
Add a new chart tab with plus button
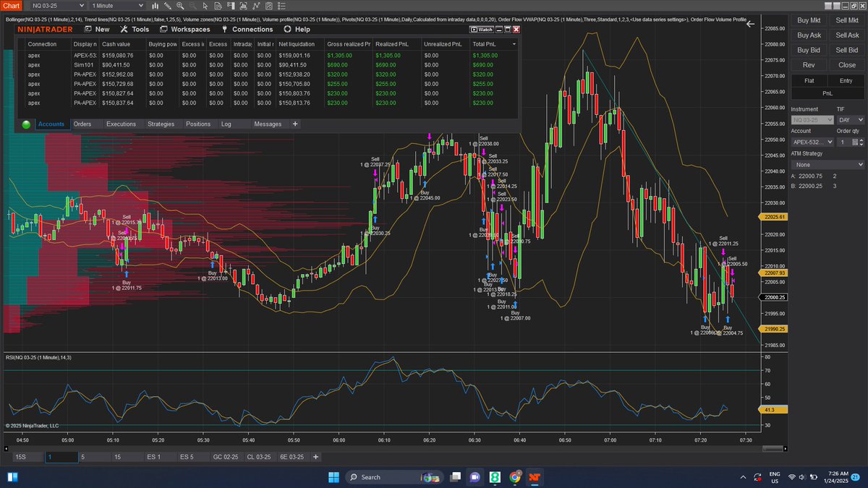coord(315,457)
